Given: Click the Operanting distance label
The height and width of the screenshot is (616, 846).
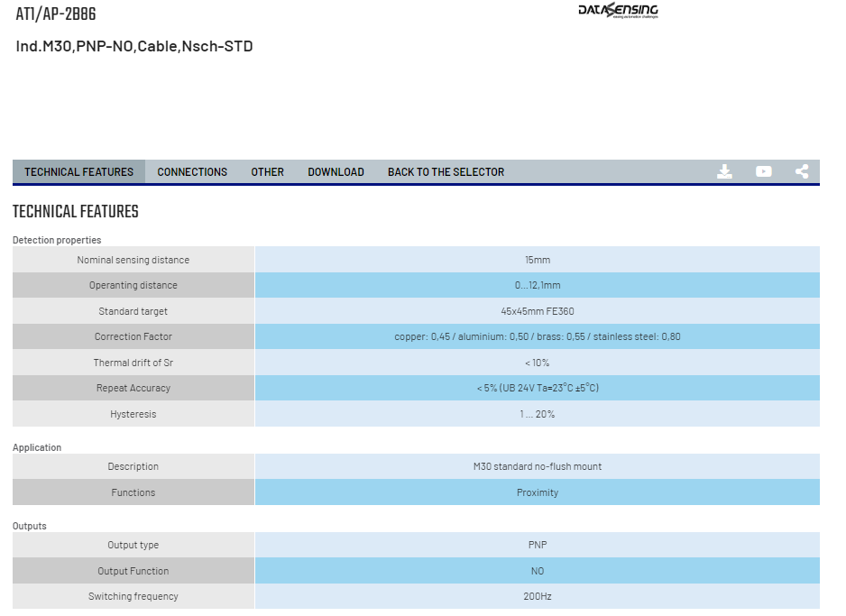Looking at the screenshot, I should point(133,285).
